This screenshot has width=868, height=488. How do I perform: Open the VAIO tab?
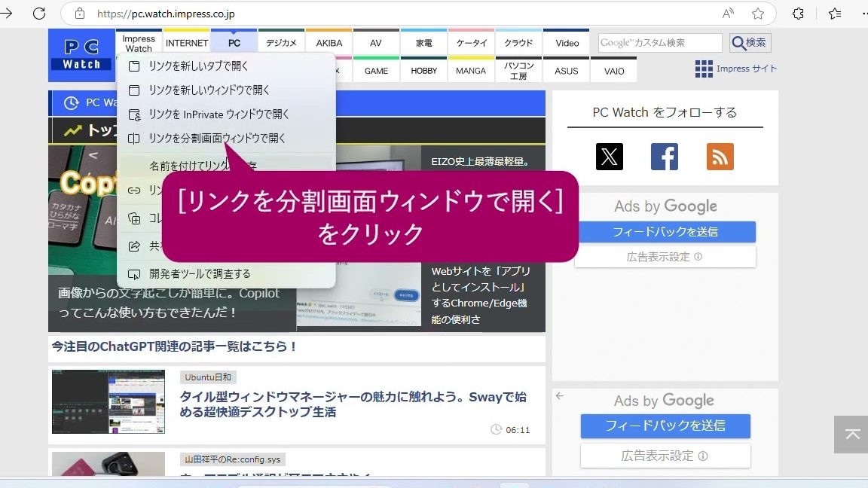tap(614, 70)
